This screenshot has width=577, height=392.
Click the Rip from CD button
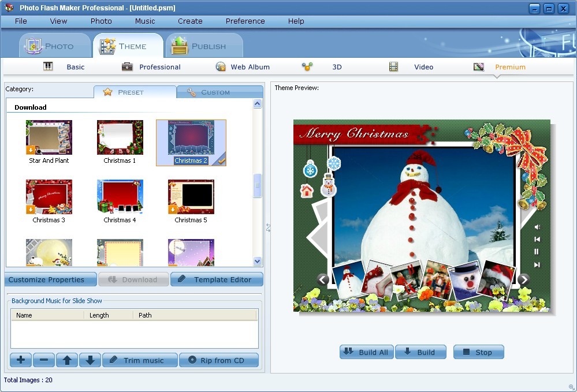[x=218, y=360]
